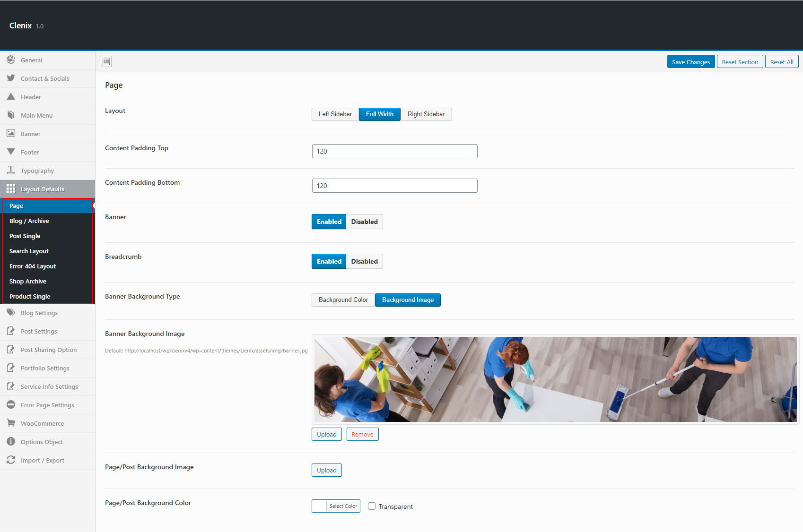
Task: Click the Error Page Settings minus icon
Action: coord(11,404)
